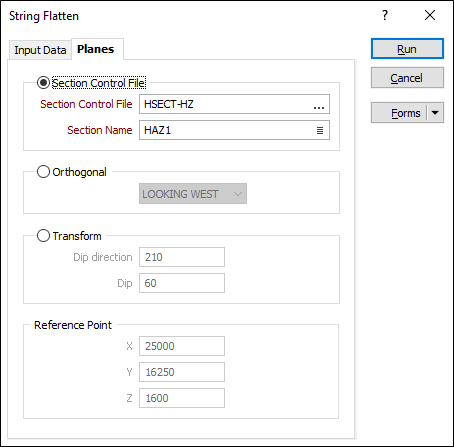
Task: Click the Cancel button
Action: click(x=407, y=78)
